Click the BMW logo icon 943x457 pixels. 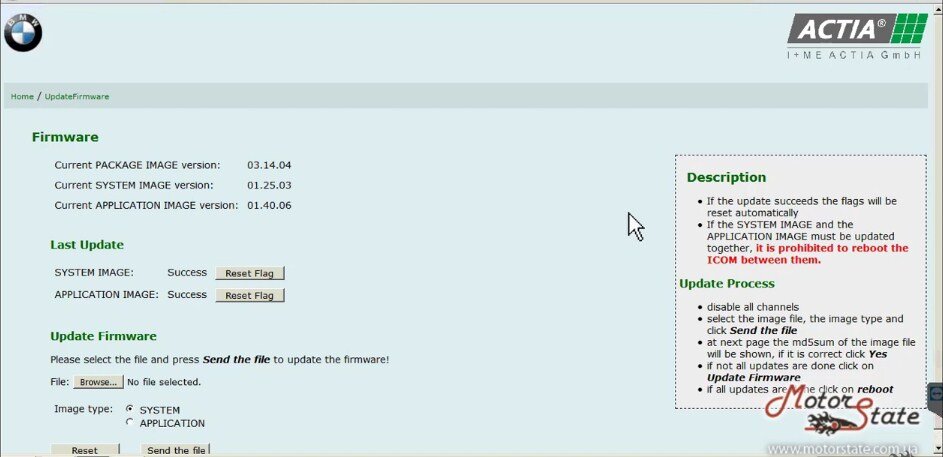pos(23,33)
